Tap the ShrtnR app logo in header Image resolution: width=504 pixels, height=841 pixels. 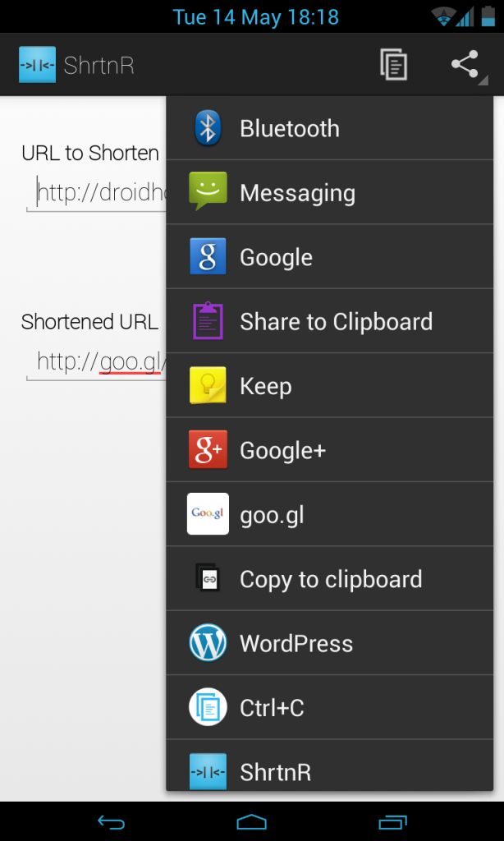coord(37,65)
